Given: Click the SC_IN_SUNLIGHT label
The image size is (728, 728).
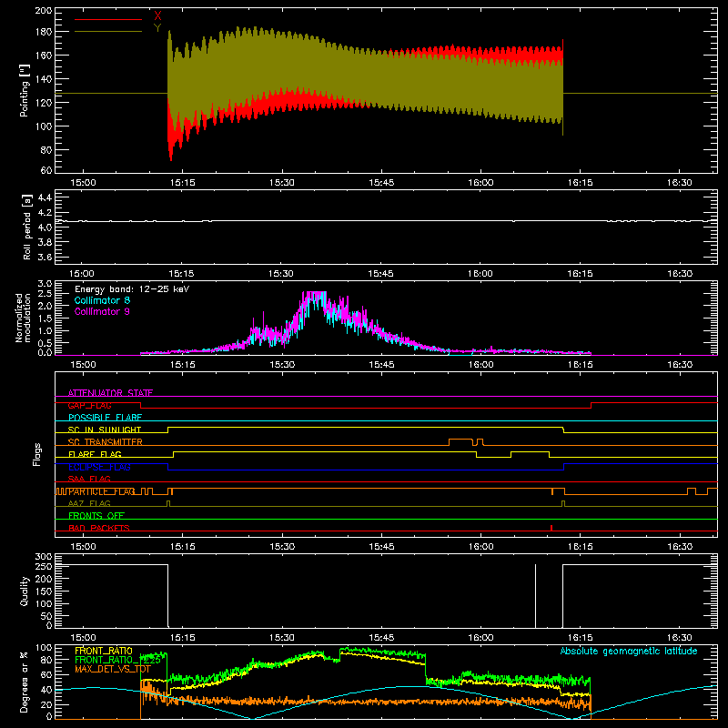Looking at the screenshot, I should click(105, 430).
